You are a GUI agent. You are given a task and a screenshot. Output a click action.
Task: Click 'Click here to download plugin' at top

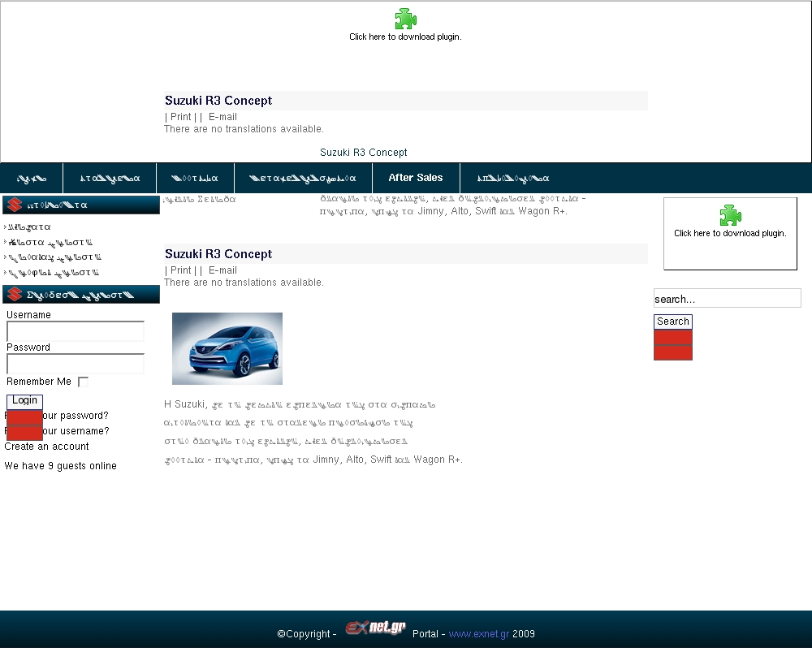[405, 37]
